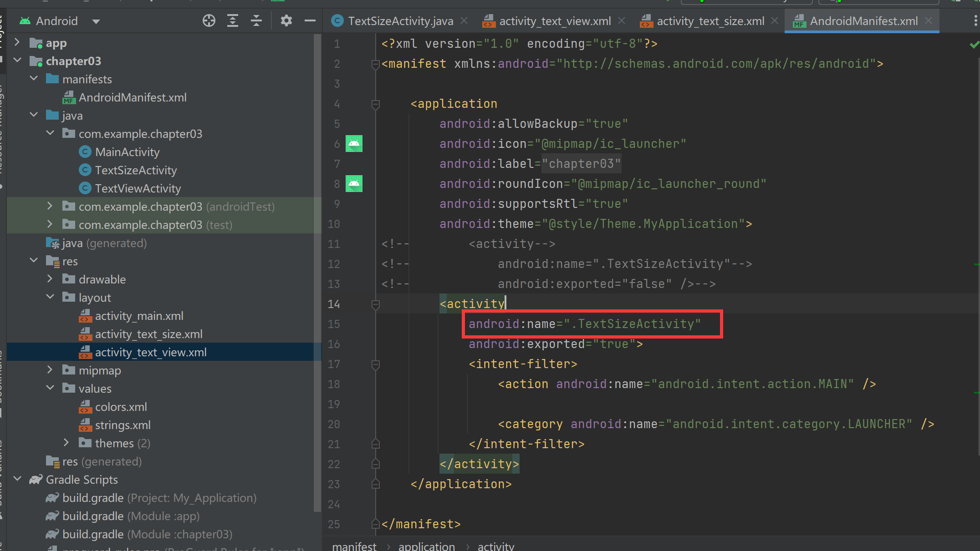980x551 pixels.
Task: Click the @mipmap/ic_launcher_round value
Action: click(669, 184)
